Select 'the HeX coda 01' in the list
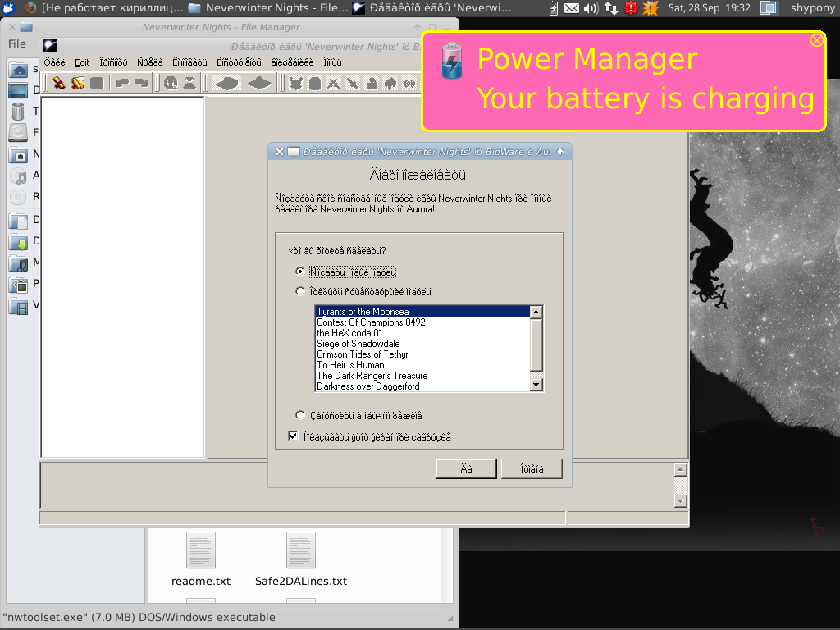 422,333
